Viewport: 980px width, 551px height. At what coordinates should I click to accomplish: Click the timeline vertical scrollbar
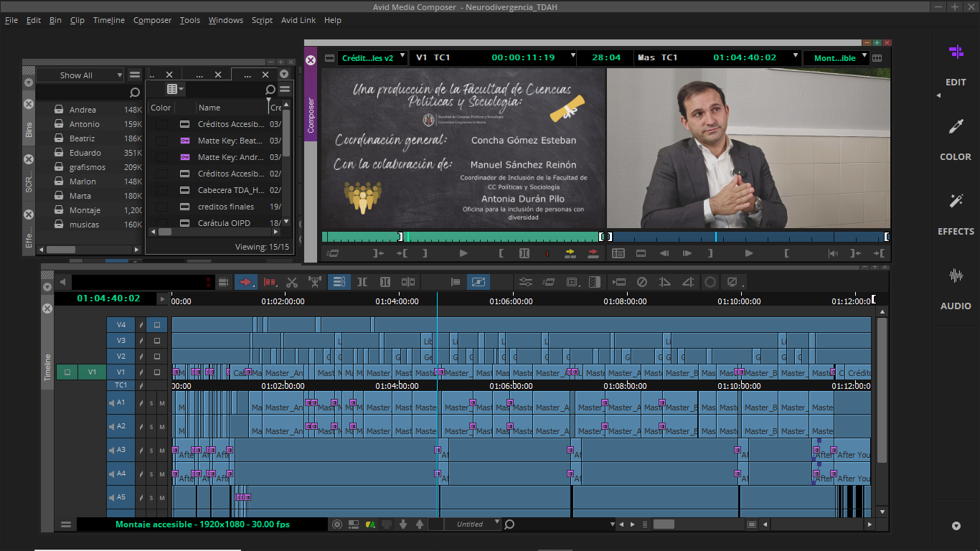tap(882, 390)
